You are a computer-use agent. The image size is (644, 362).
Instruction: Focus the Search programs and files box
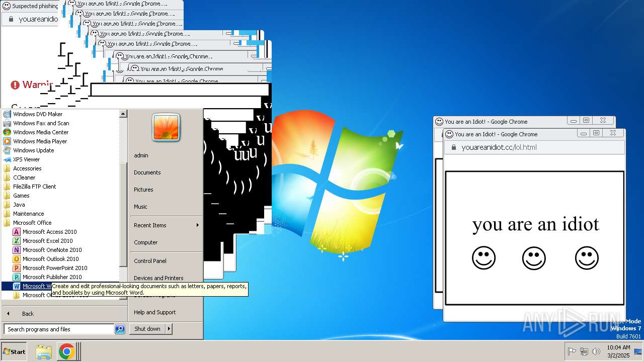59,329
